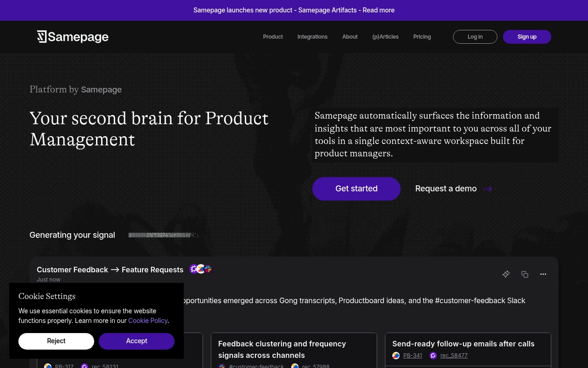
Task: Go to the About page
Action: pos(350,37)
